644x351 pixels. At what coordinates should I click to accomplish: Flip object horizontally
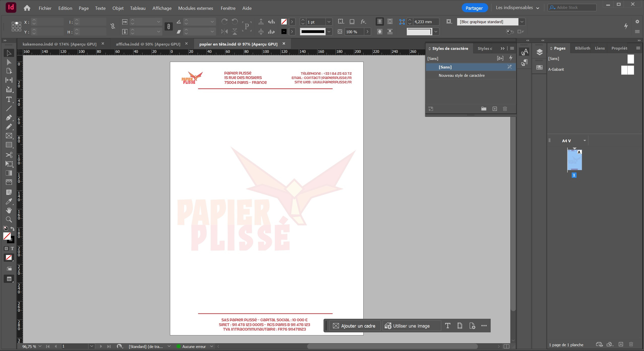coord(224,32)
